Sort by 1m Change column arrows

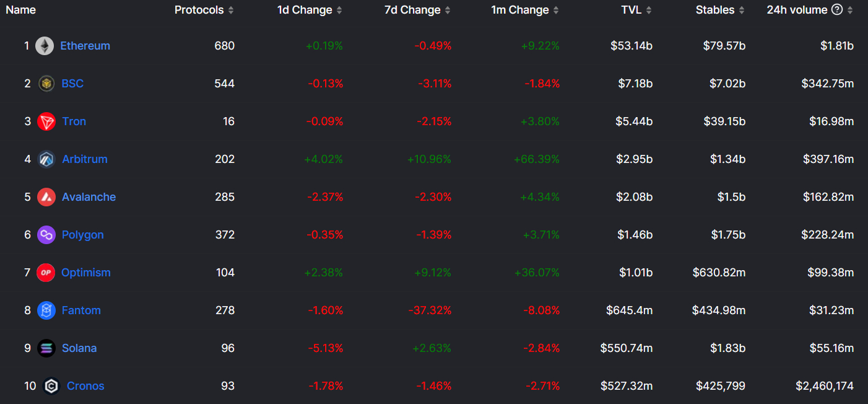click(x=556, y=10)
